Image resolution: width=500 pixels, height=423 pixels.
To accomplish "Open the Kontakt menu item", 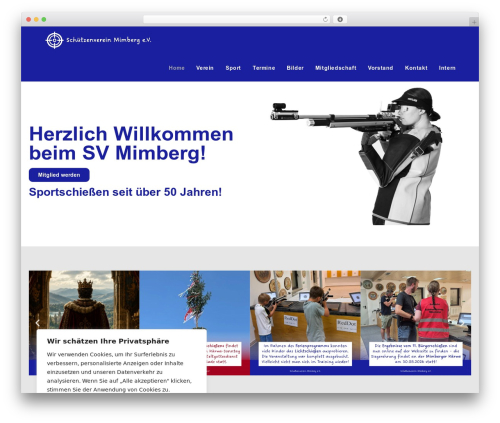I will pos(416,68).
